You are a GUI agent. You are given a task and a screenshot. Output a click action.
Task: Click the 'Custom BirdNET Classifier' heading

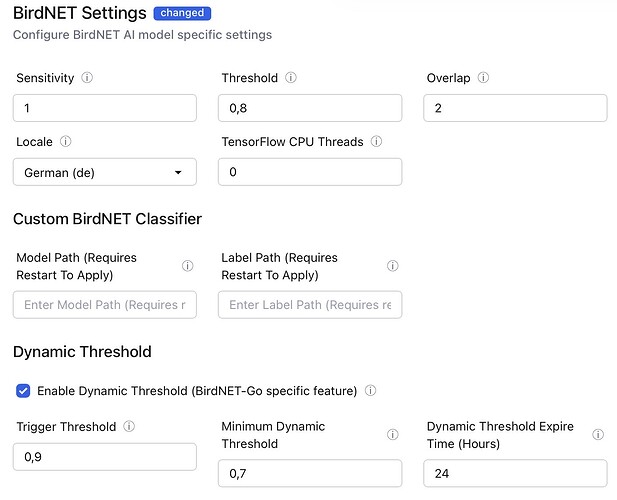107,219
